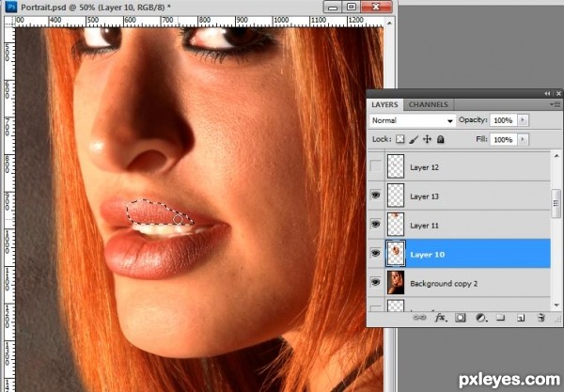The image size is (564, 392).
Task: Click the link layers icon in Layers panel
Action: click(x=419, y=318)
